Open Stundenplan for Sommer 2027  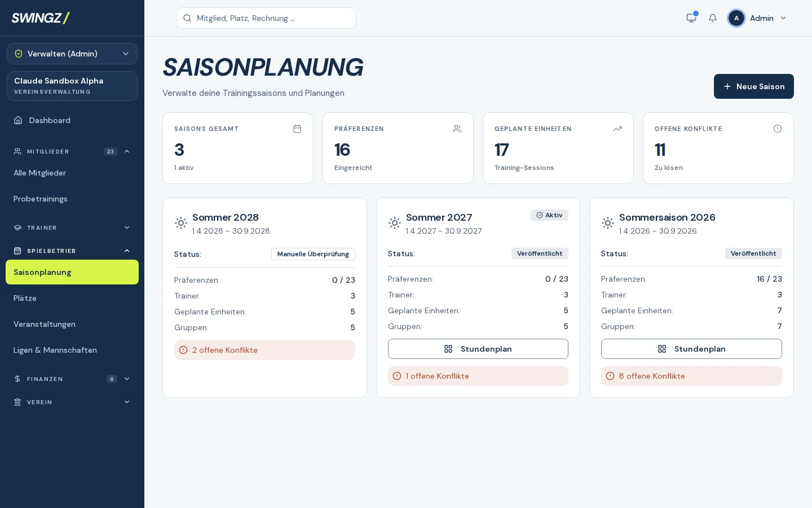coord(478,349)
